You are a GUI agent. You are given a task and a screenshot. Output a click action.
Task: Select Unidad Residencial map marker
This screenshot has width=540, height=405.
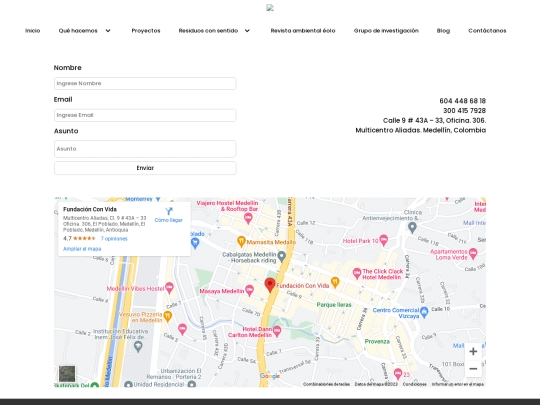click(x=128, y=384)
